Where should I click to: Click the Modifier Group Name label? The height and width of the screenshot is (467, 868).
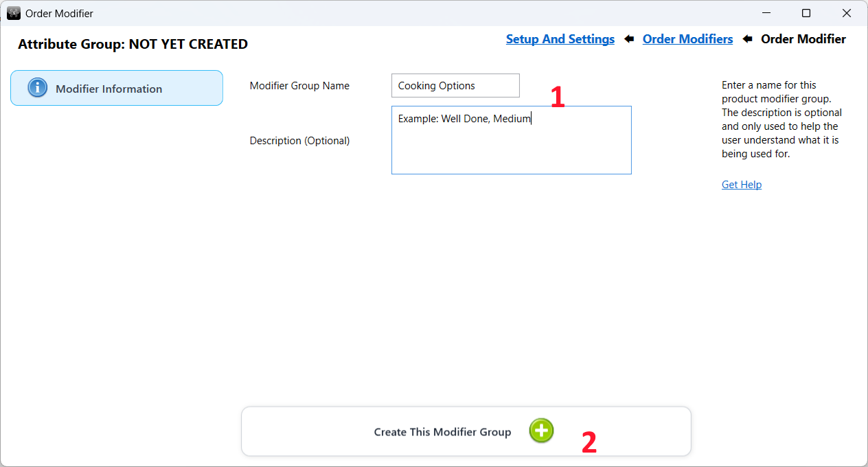coord(299,86)
